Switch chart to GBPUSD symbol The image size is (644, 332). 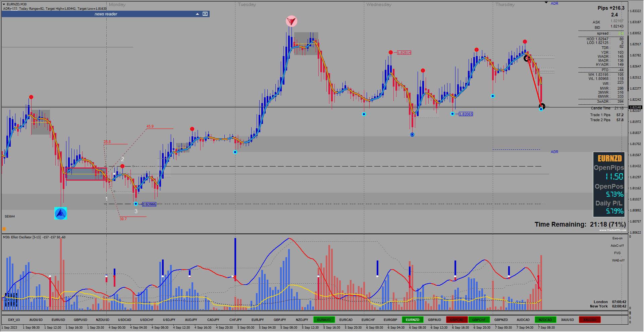click(80, 320)
